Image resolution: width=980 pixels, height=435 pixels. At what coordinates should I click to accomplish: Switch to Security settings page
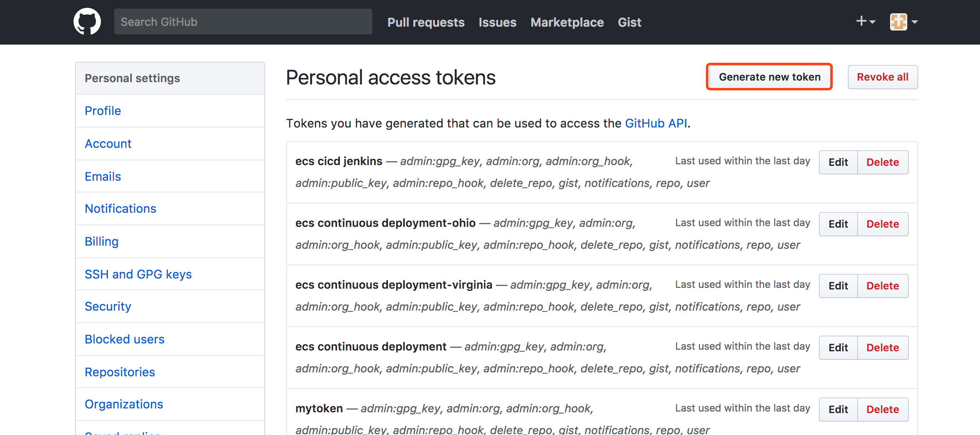click(108, 306)
